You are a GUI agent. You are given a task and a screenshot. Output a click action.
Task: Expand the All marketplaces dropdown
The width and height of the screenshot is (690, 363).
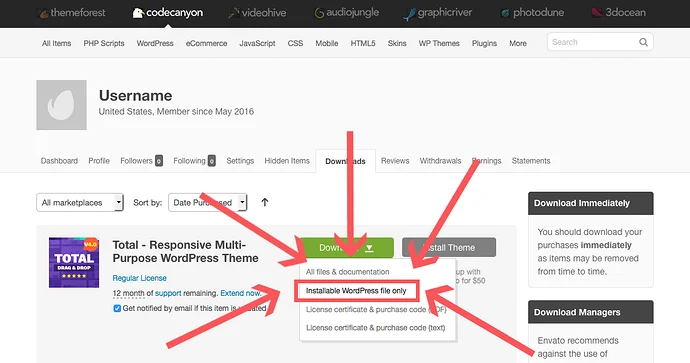tap(80, 202)
